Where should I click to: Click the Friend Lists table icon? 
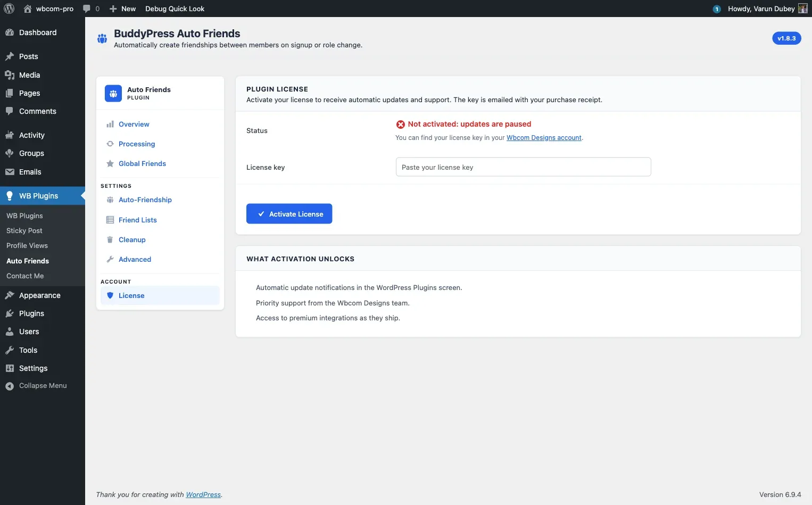(110, 220)
